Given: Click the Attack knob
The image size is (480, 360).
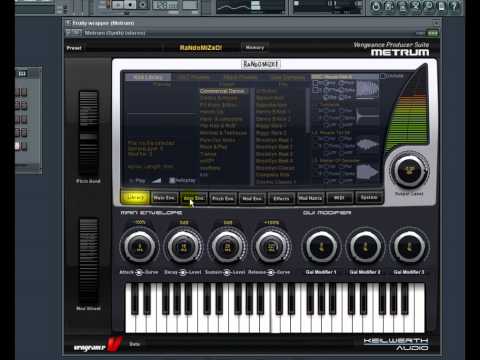Looking at the screenshot, I should [139, 247].
